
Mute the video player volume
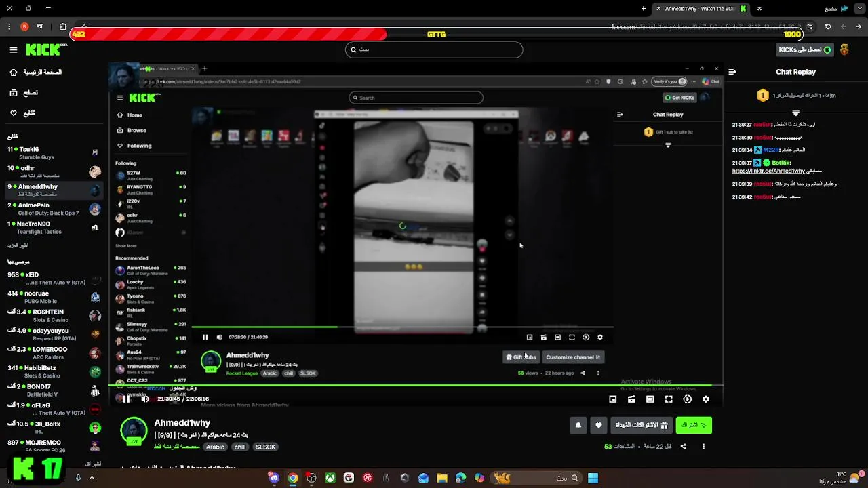145,399
